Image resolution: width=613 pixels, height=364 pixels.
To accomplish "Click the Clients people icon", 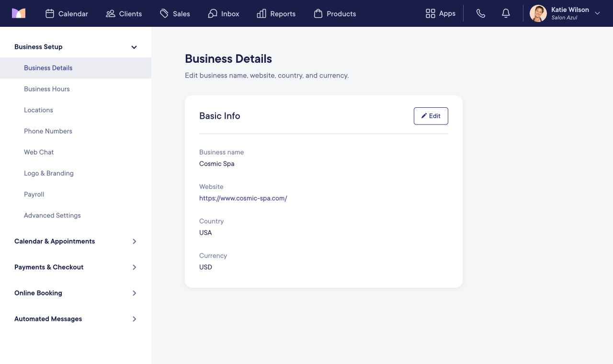I will (x=111, y=13).
